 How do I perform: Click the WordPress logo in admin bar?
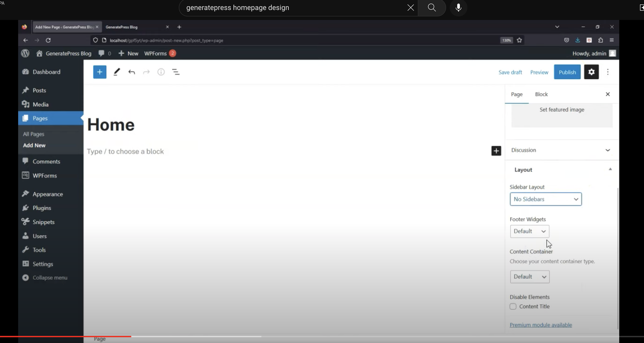click(25, 53)
